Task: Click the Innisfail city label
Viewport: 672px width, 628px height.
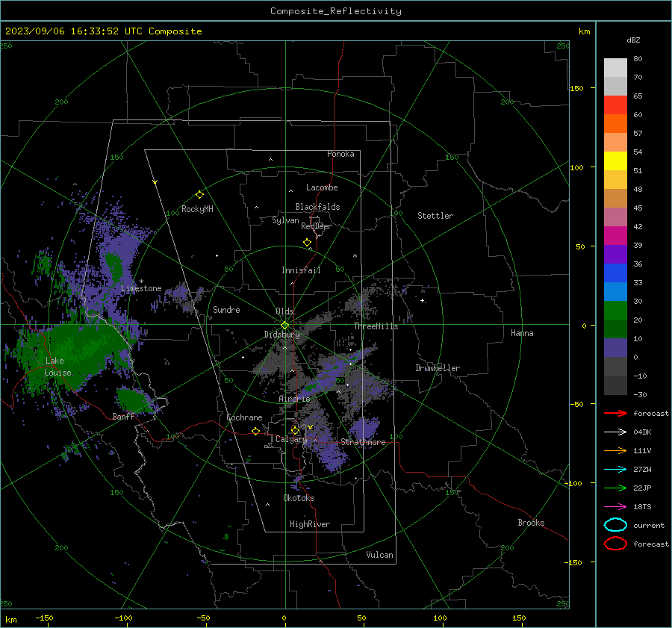Action: tap(301, 270)
